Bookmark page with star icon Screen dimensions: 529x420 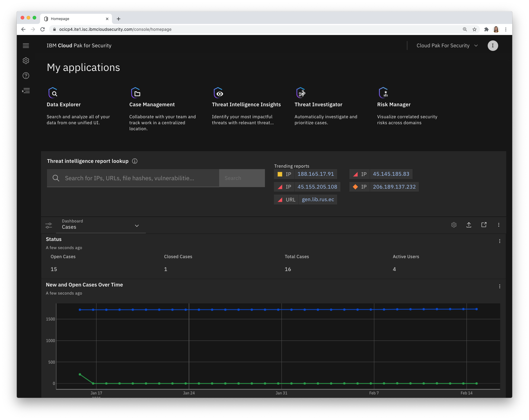point(475,29)
